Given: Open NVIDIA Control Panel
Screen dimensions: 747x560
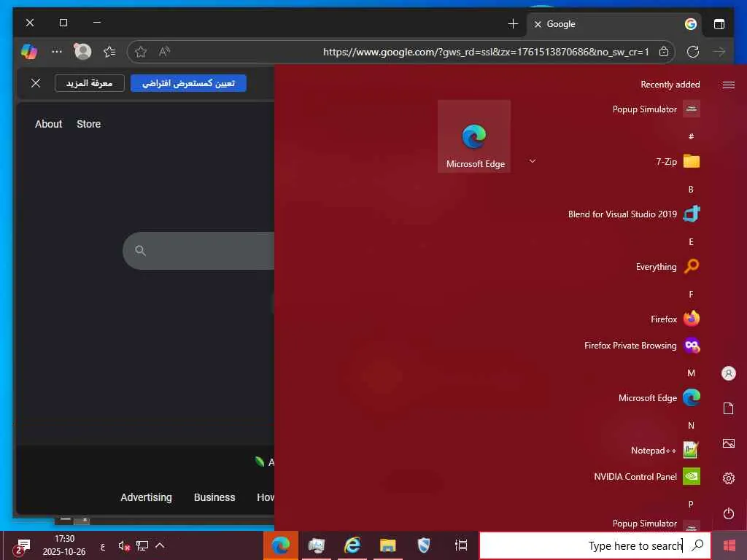Looking at the screenshot, I should pyautogui.click(x=646, y=476).
